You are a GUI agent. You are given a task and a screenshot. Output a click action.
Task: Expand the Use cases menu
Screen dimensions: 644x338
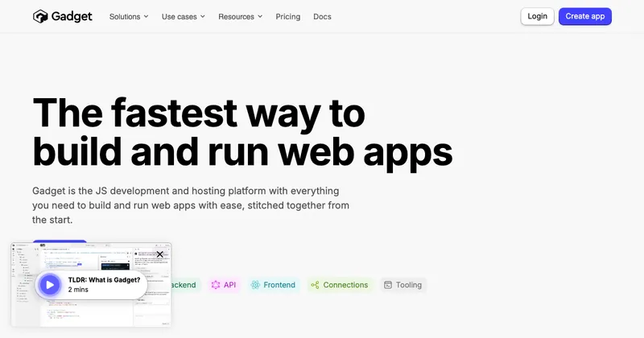[x=184, y=17]
